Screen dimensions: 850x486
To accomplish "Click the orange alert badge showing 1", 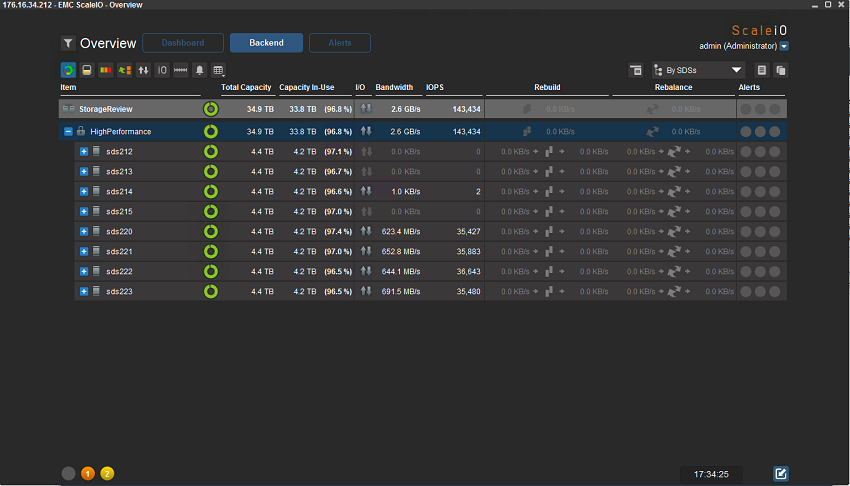I will pos(88,474).
